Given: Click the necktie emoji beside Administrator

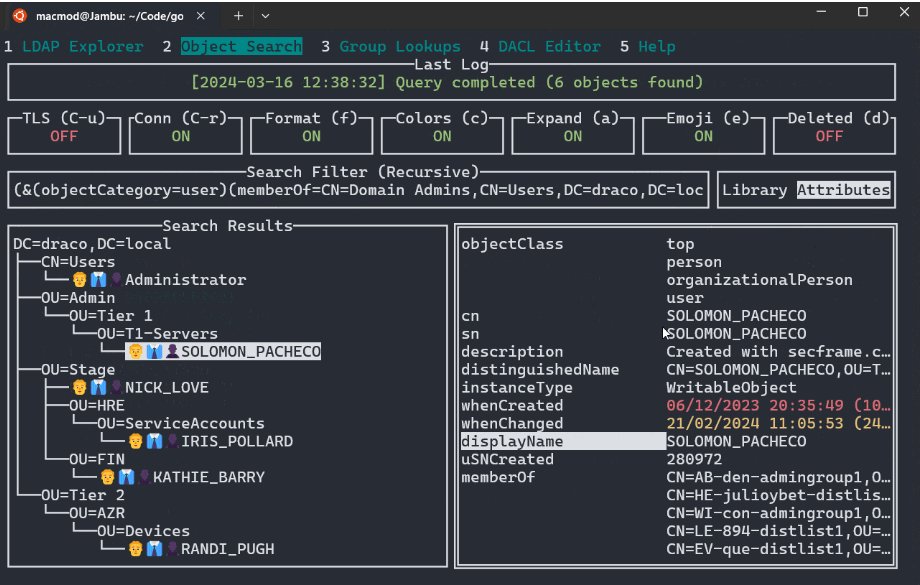Looking at the screenshot, I should 98,280.
